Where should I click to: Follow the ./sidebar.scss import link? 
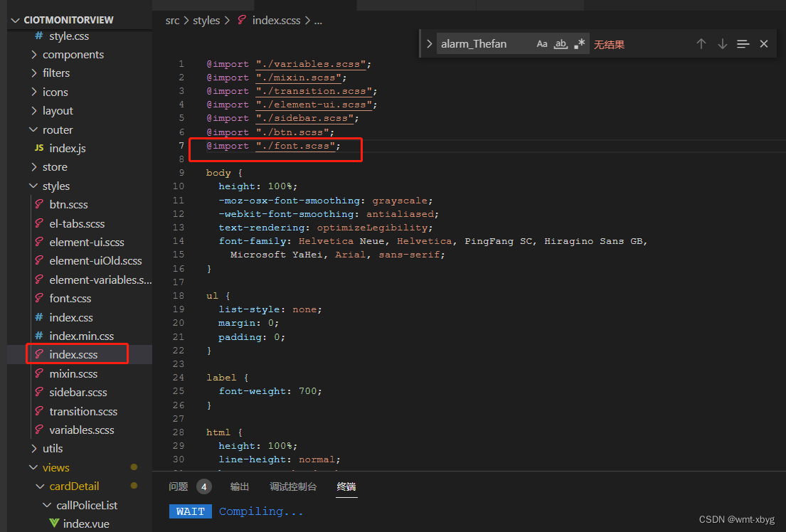click(304, 118)
